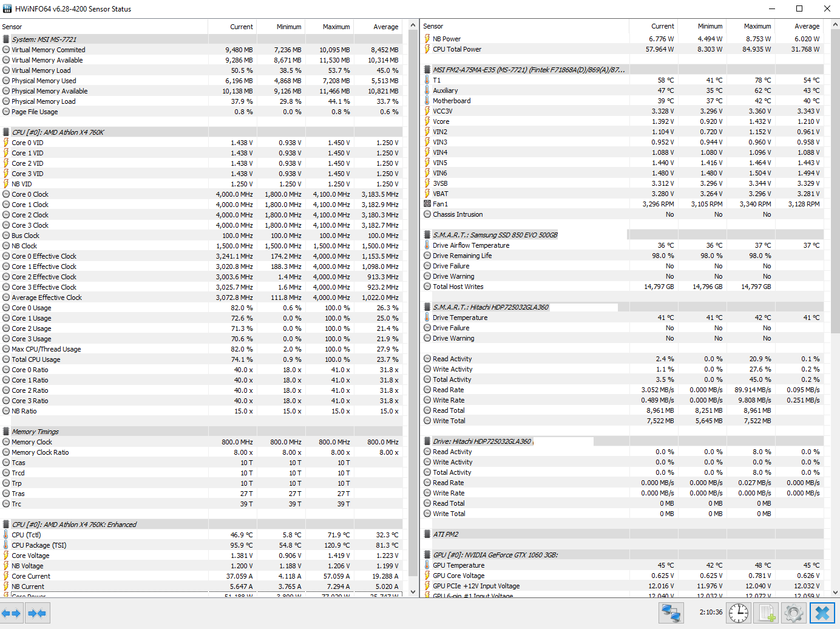Select the Bus Clock row
This screenshot has width=840, height=629.
201,236
